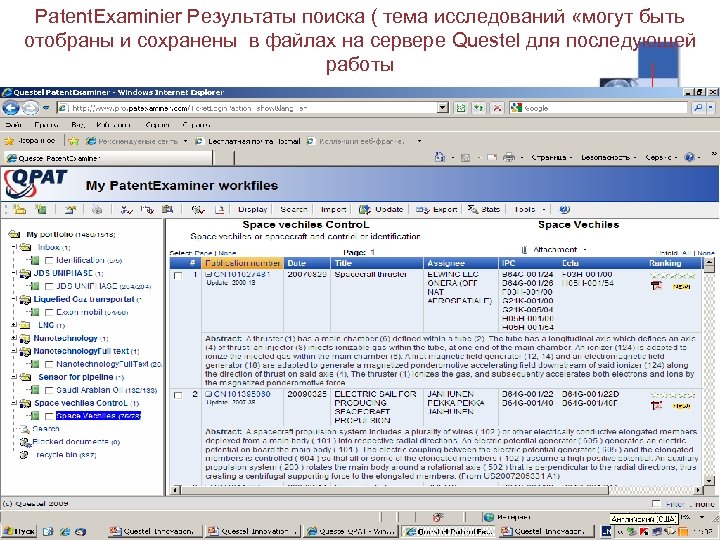The width and height of the screenshot is (720, 540).
Task: Click the browser Forward arrow button
Action: [x=30, y=108]
